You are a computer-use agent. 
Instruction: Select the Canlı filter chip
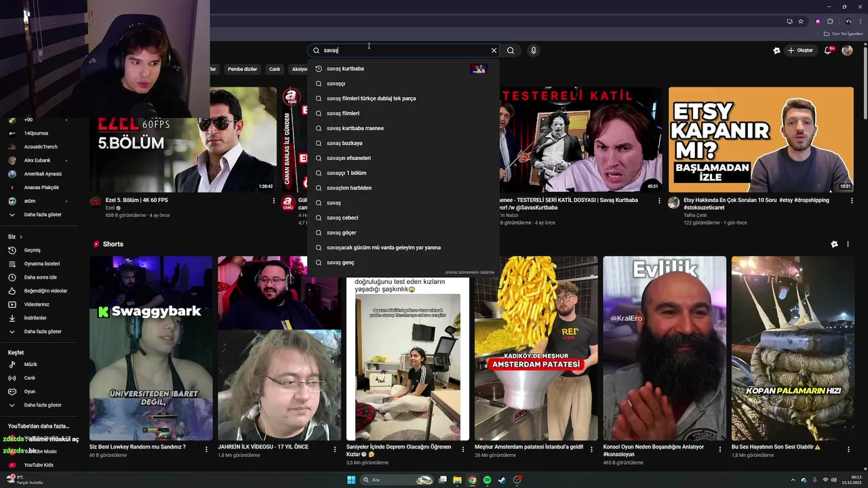(275, 69)
